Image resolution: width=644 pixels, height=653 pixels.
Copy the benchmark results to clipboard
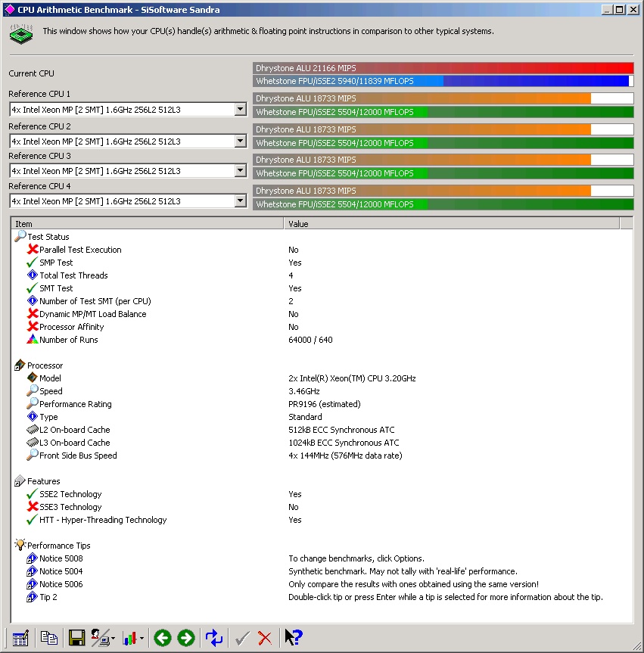click(x=48, y=638)
